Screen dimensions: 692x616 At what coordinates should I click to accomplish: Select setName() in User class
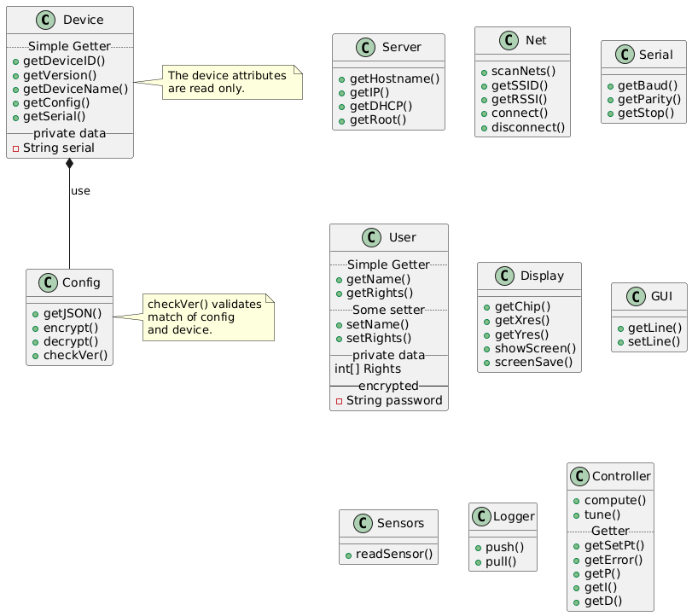tap(377, 325)
